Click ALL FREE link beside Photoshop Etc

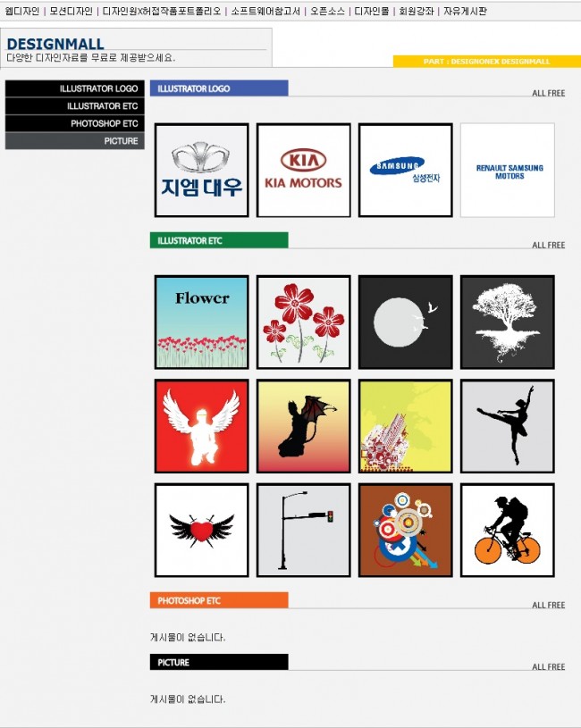coord(549,605)
